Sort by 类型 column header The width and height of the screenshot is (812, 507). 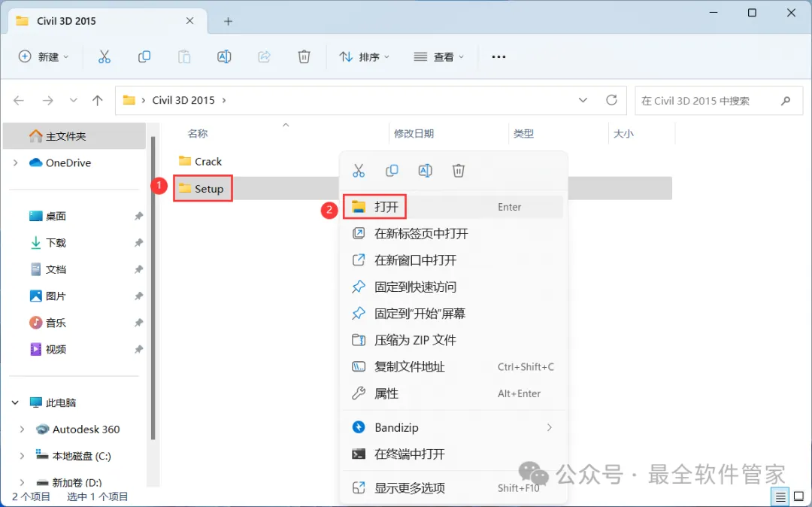[523, 134]
